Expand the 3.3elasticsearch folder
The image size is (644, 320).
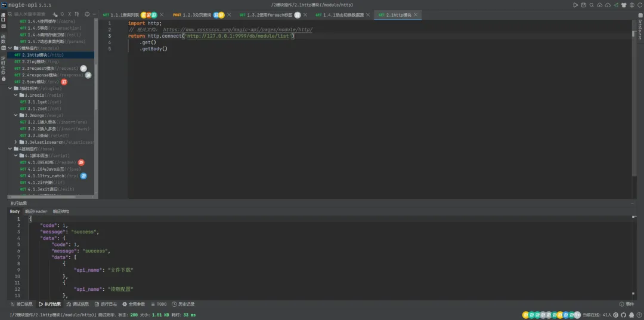click(16, 142)
